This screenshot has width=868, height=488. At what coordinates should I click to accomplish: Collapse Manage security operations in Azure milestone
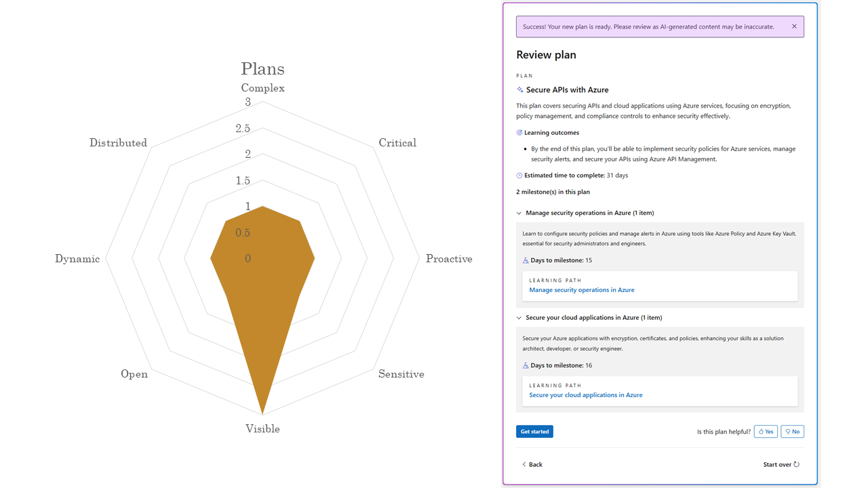(x=519, y=213)
